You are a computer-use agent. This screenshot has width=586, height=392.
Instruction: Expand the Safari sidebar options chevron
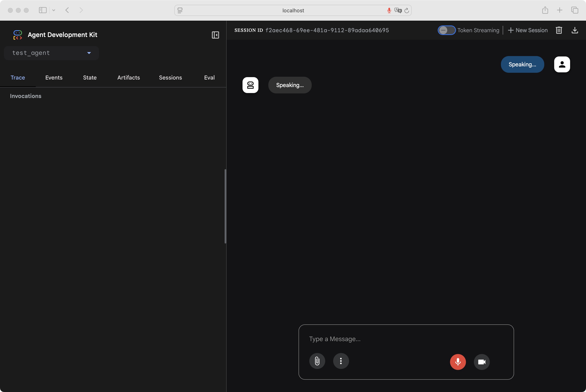click(53, 10)
